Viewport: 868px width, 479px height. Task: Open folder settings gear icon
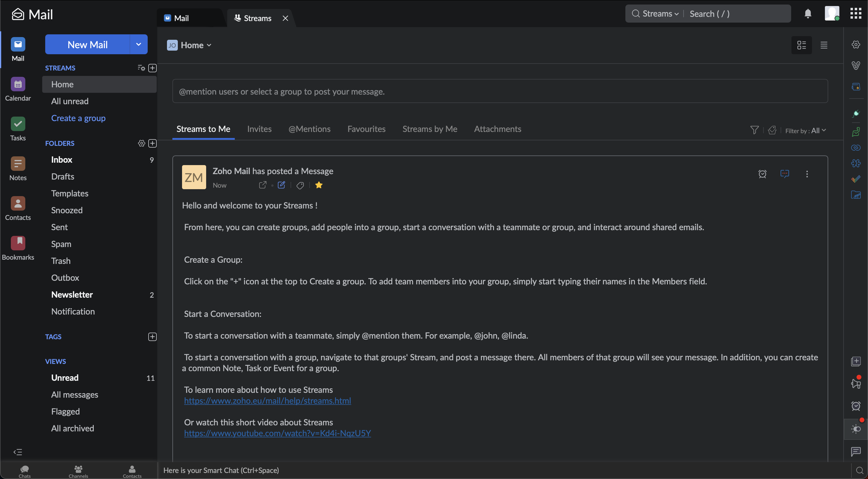pyautogui.click(x=141, y=143)
